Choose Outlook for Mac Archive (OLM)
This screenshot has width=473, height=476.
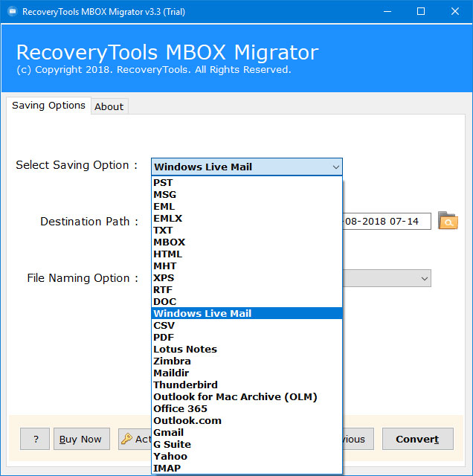tap(247, 396)
